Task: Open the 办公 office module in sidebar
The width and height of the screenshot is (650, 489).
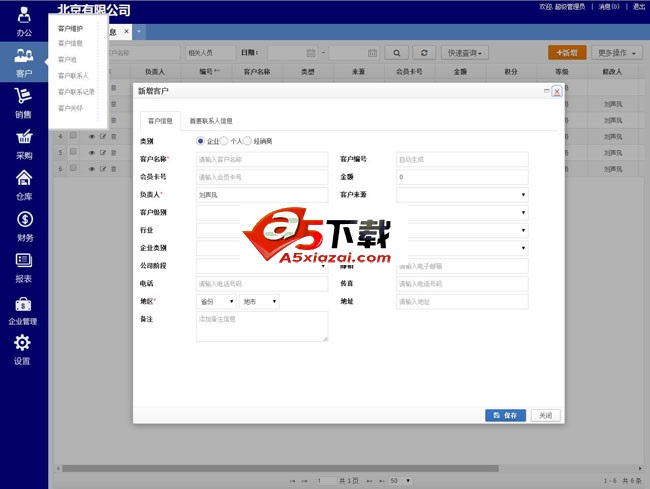Action: [24, 21]
